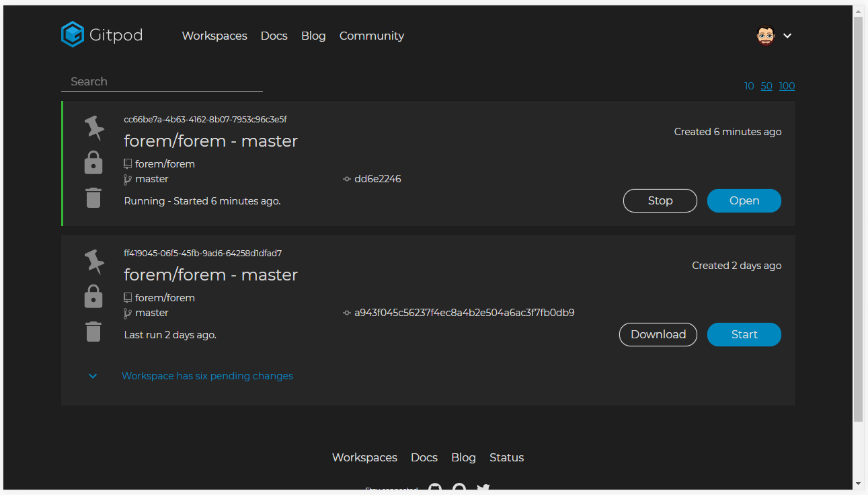Click forem/forem repository in running workspace
The width and height of the screenshot is (868, 495).
pyautogui.click(x=165, y=164)
